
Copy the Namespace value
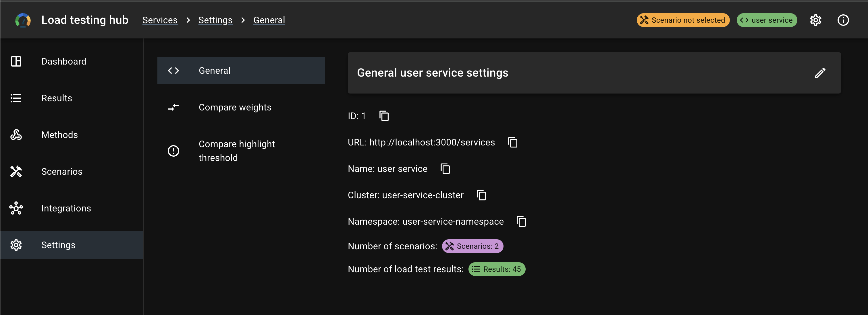(x=521, y=221)
